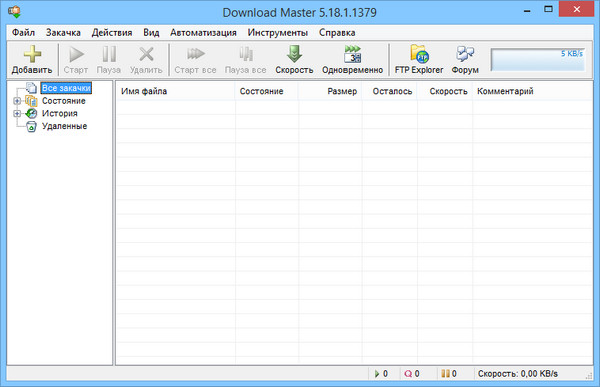600x387 pixels.
Task: Open the Инструменты menu
Action: coord(278,33)
